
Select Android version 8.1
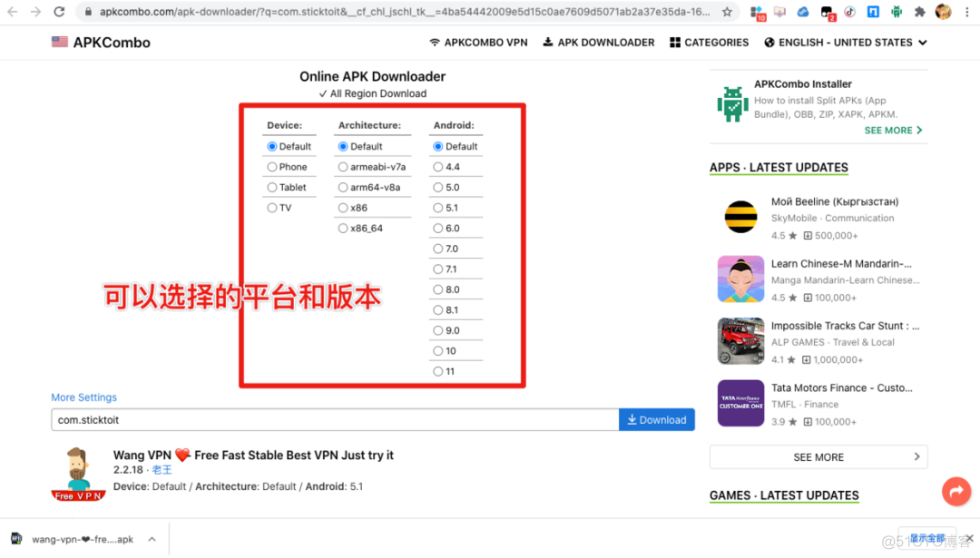[438, 310]
